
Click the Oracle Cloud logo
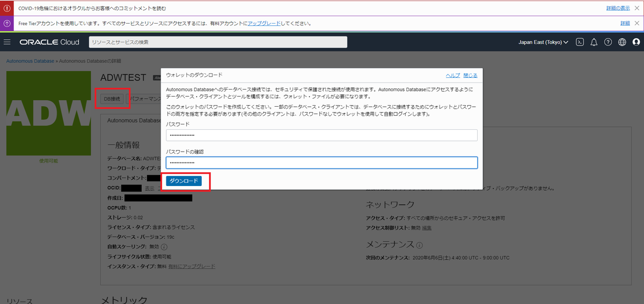49,42
